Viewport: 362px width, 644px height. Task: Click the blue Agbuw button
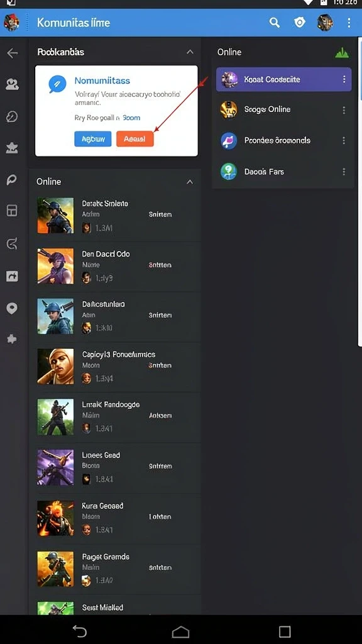pos(93,139)
